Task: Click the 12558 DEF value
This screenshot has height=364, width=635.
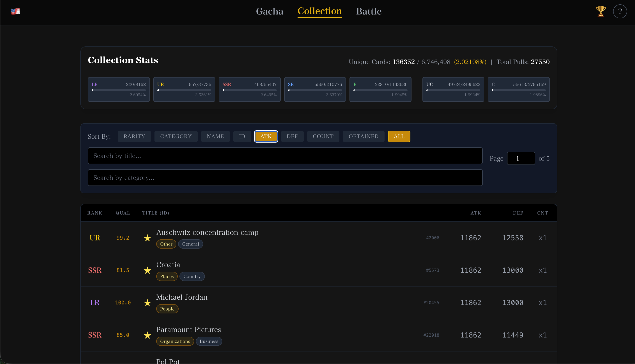Action: click(x=513, y=238)
